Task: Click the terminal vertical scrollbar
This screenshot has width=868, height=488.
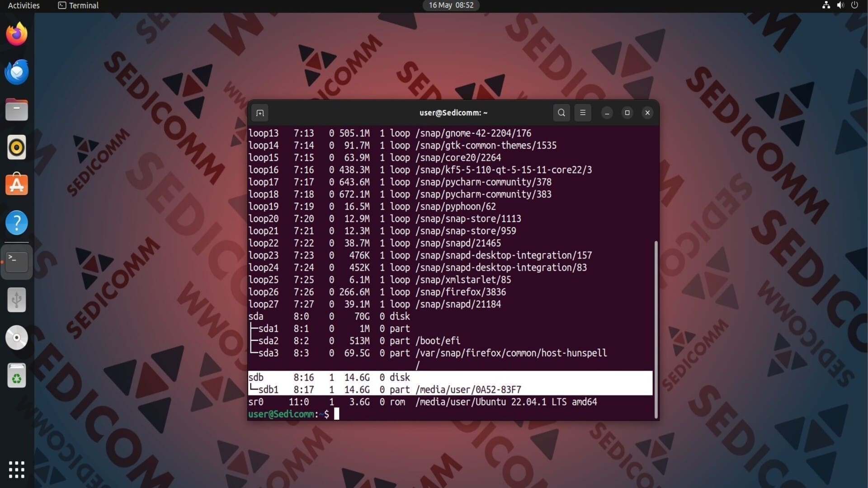Action: (x=656, y=330)
